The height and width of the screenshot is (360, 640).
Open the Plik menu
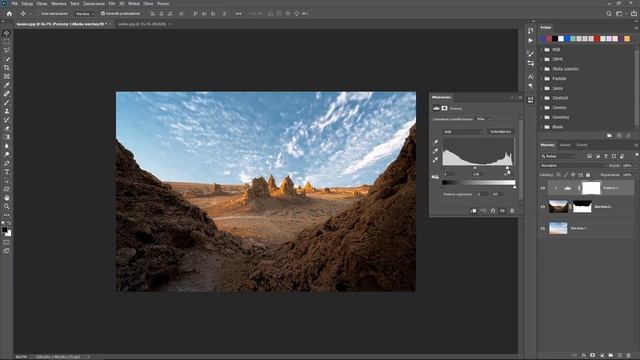tap(14, 4)
